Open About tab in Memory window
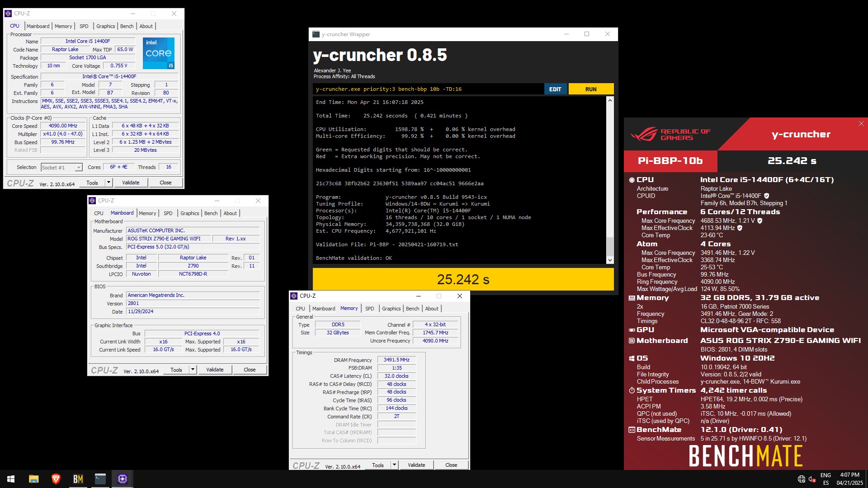 [x=432, y=309]
